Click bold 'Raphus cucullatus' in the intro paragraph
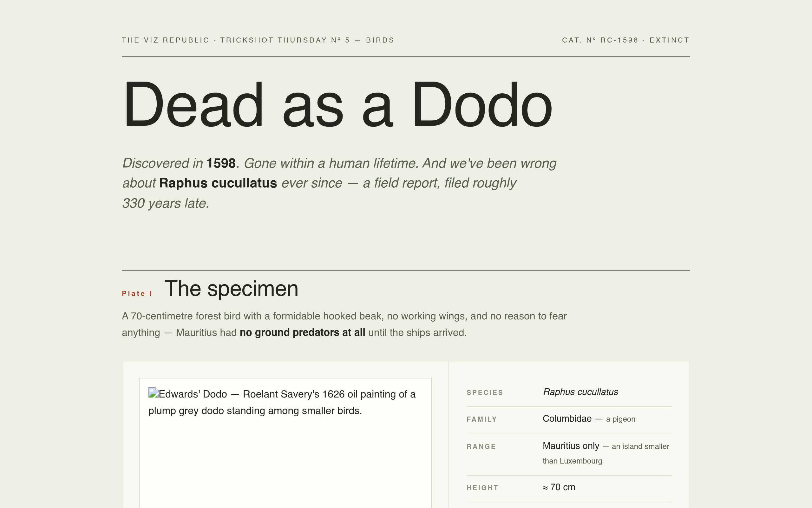 point(218,183)
